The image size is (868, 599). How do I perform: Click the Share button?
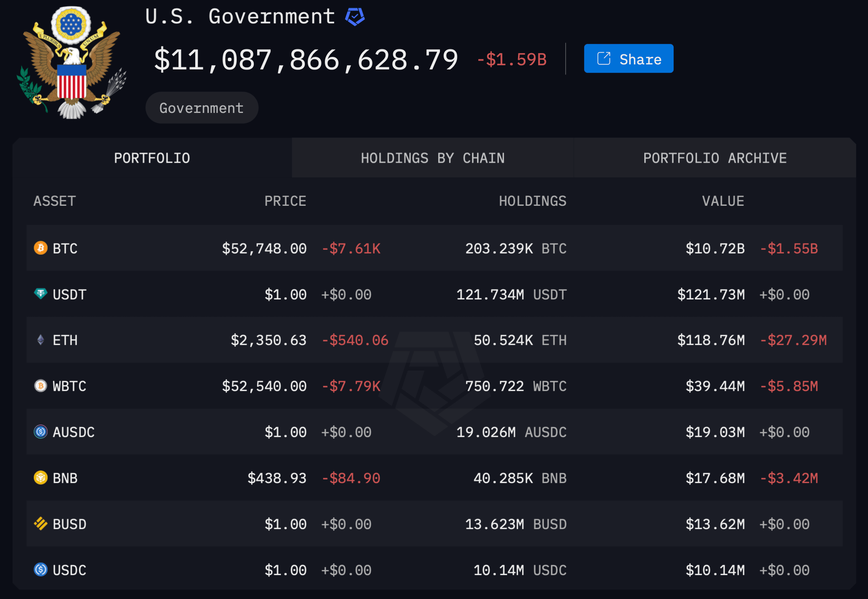coord(628,59)
